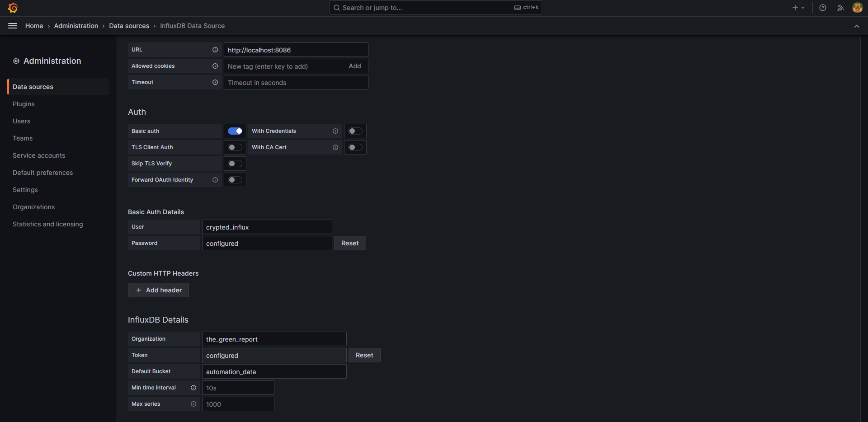This screenshot has height=422, width=868.
Task: Focus the Search or jump to field
Action: pyautogui.click(x=436, y=8)
